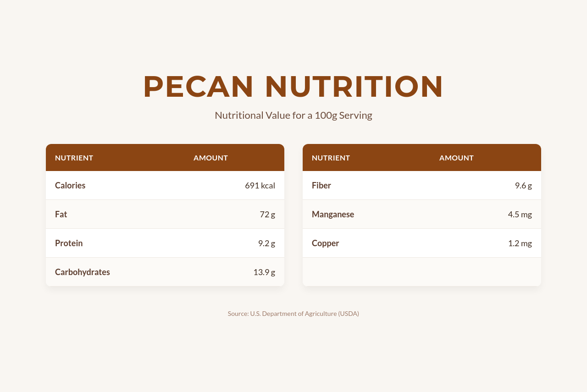The width and height of the screenshot is (587, 392).
Task: Click the 13.9 g carbohydrates value
Action: [264, 272]
